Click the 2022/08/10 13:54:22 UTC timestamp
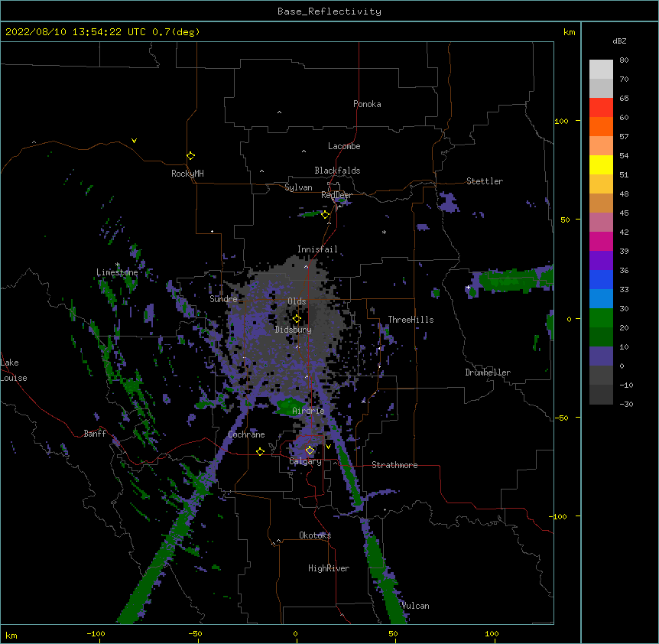 click(x=74, y=32)
